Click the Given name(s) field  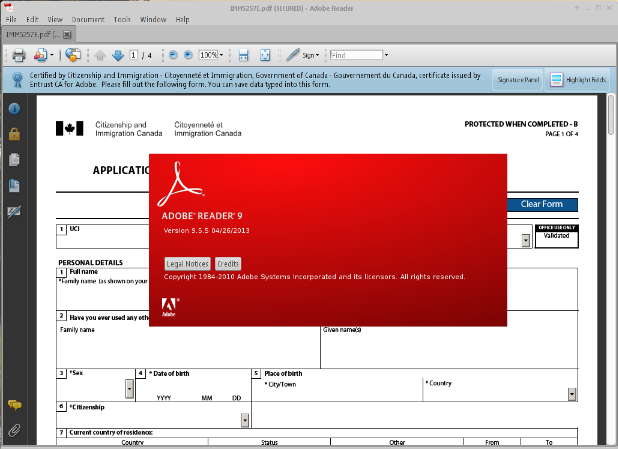click(449, 350)
